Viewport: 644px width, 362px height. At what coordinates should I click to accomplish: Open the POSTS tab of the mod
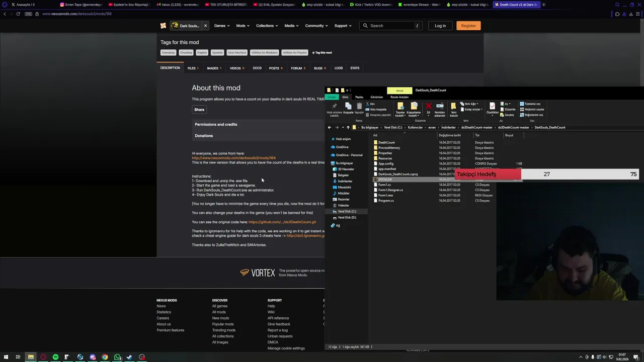click(x=276, y=68)
